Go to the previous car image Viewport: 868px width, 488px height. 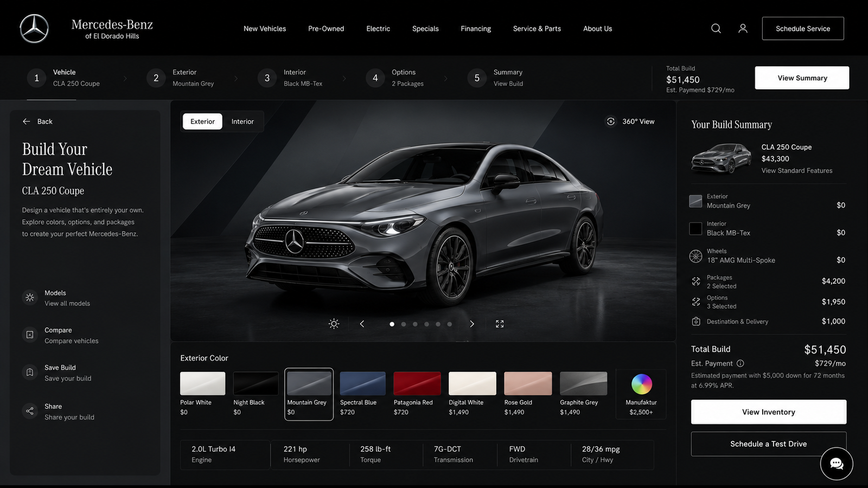click(x=362, y=324)
